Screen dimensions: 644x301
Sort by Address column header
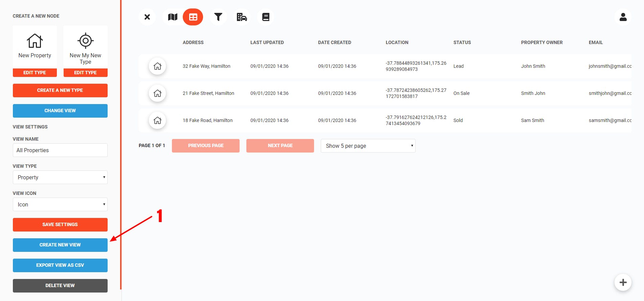193,42
